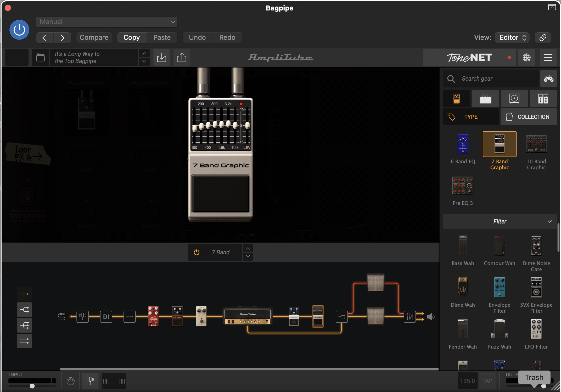Toggle the tuner button in bottom bar

pos(90,381)
